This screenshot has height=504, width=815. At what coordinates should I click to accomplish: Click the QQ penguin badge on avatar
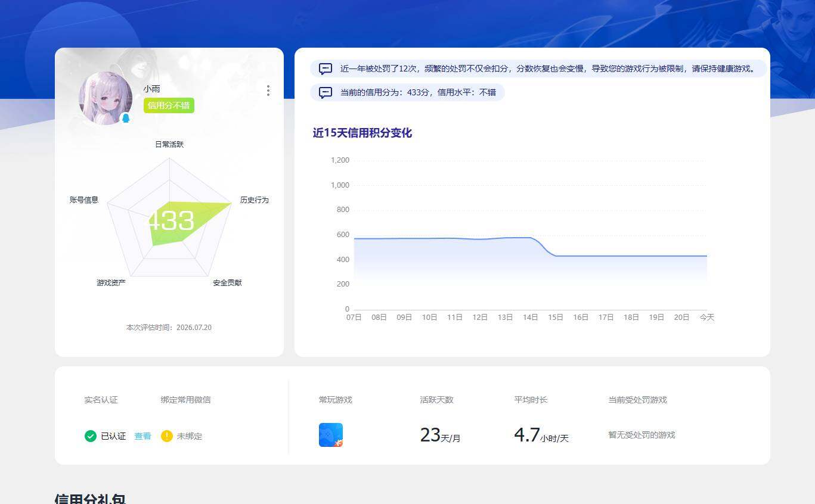(x=125, y=118)
